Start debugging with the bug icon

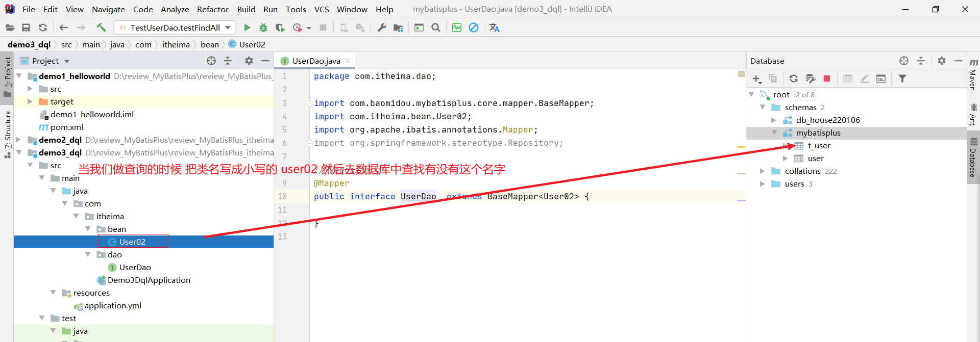pyautogui.click(x=263, y=28)
